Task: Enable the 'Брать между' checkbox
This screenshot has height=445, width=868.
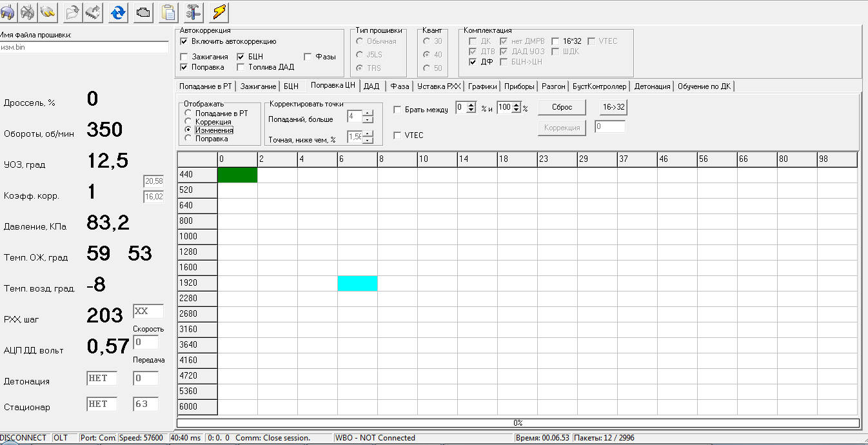Action: [397, 110]
